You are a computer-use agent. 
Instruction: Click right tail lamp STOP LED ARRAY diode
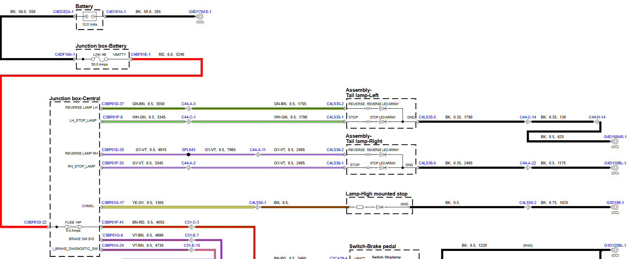(383, 168)
